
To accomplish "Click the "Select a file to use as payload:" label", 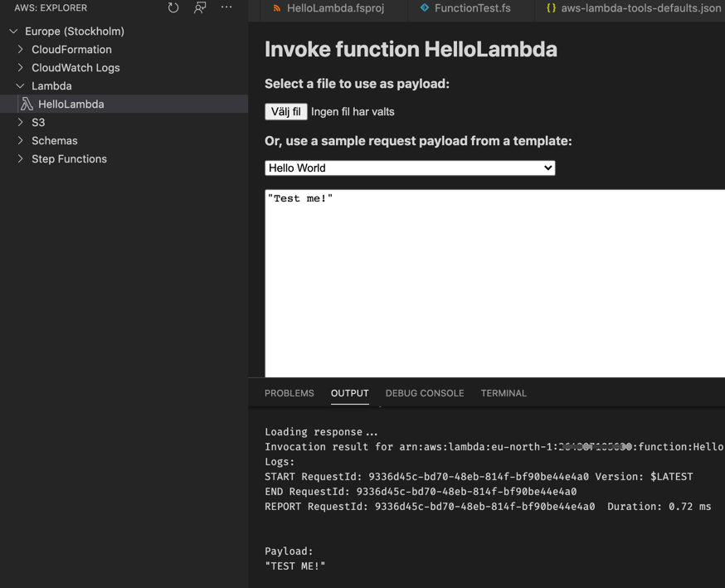I will [x=357, y=84].
